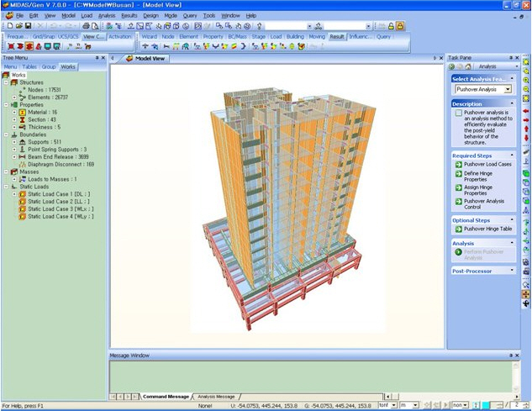Switch to the Analysis Message tab

point(215,396)
